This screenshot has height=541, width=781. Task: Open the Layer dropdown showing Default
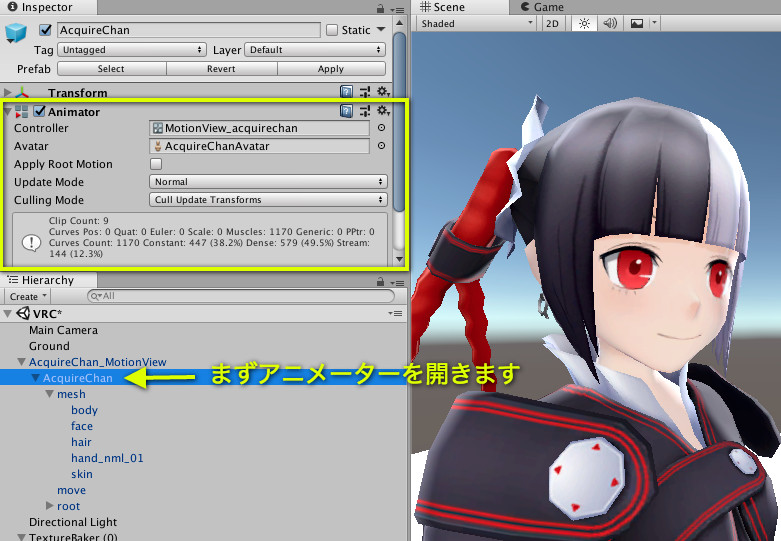(x=315, y=50)
